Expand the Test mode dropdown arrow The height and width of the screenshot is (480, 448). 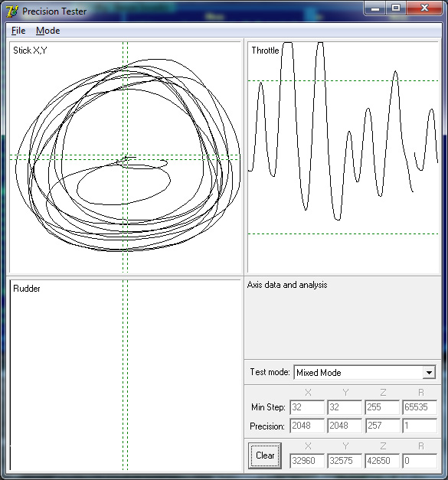(429, 373)
